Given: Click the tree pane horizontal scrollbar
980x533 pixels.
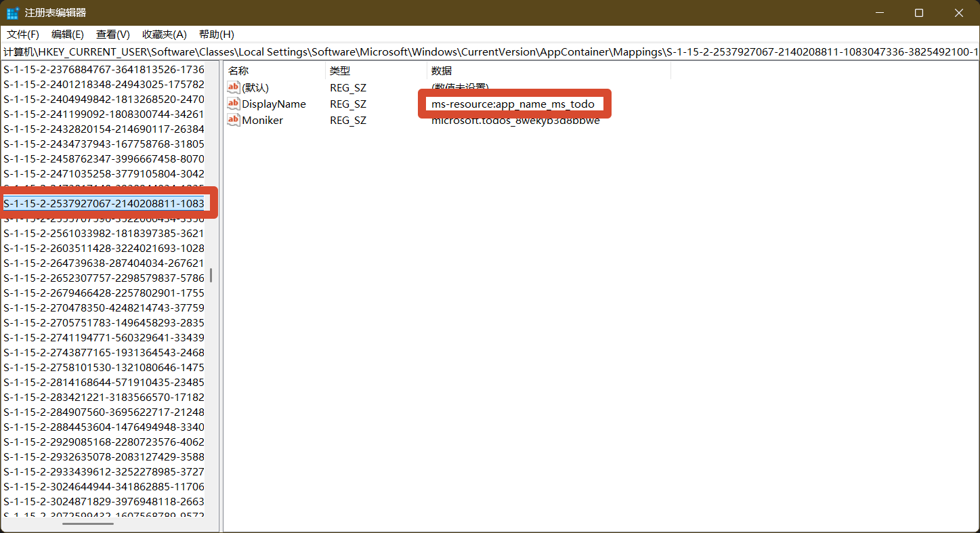Looking at the screenshot, I should point(88,524).
